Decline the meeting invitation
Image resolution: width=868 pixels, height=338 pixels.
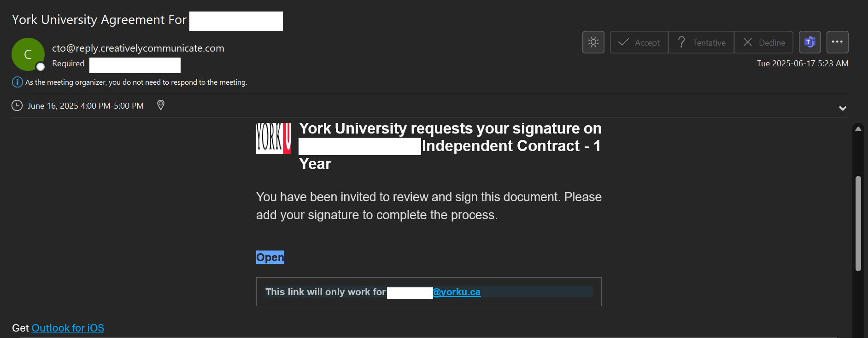point(763,42)
